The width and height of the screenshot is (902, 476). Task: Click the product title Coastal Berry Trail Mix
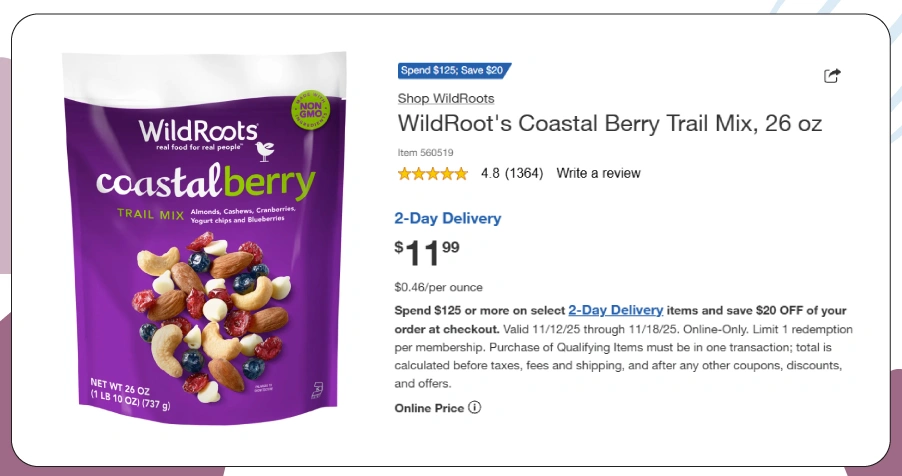[x=609, y=124]
